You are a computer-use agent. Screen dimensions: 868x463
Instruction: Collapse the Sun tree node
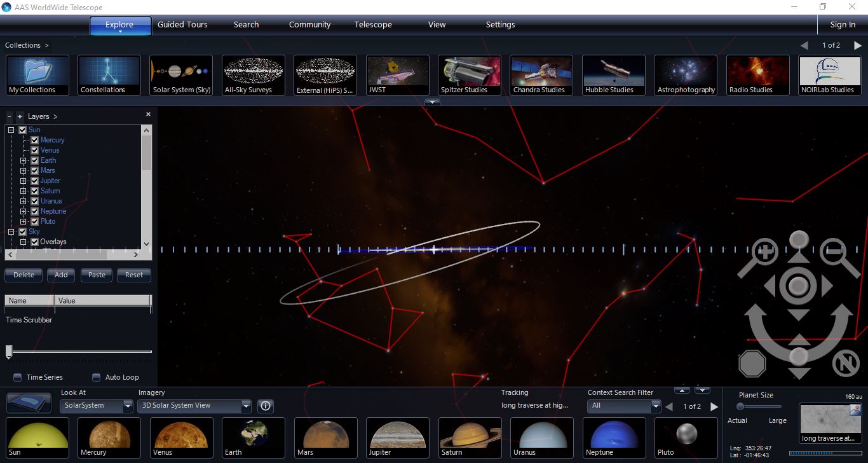(x=11, y=130)
